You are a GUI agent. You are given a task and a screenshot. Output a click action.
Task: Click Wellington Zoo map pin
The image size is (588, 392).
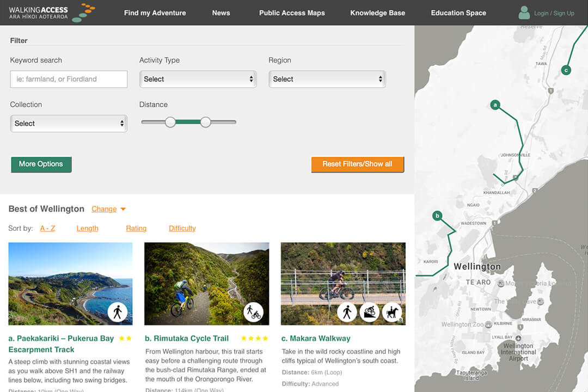click(x=488, y=325)
